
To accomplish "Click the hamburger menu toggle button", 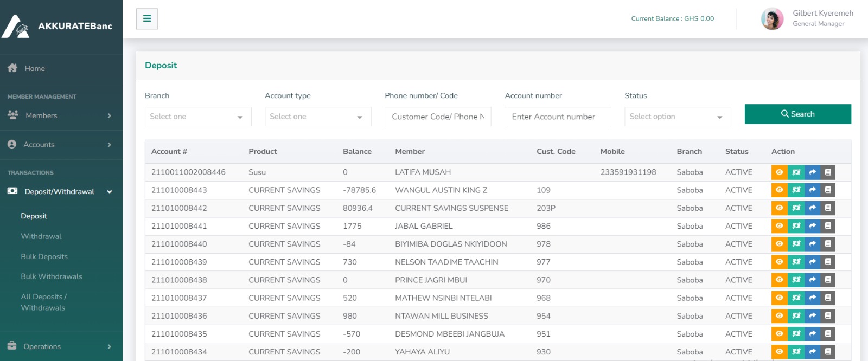I will click(x=146, y=18).
